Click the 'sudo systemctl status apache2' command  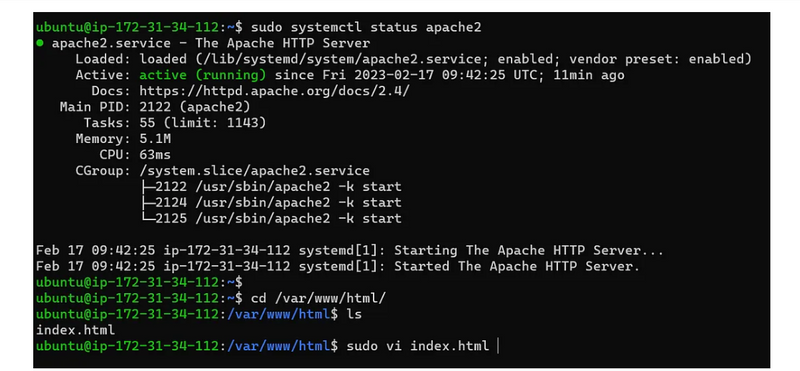(366, 27)
